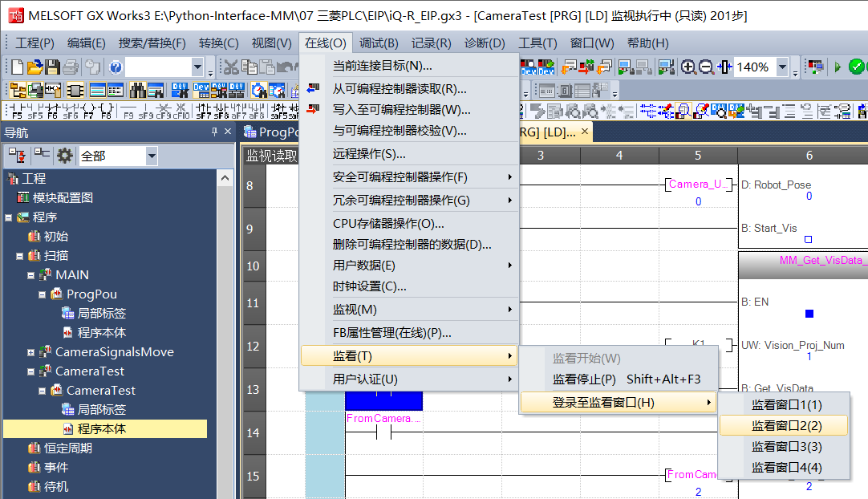Select CPU存储器操作(O)... entry
The image size is (868, 499).
pos(409,224)
